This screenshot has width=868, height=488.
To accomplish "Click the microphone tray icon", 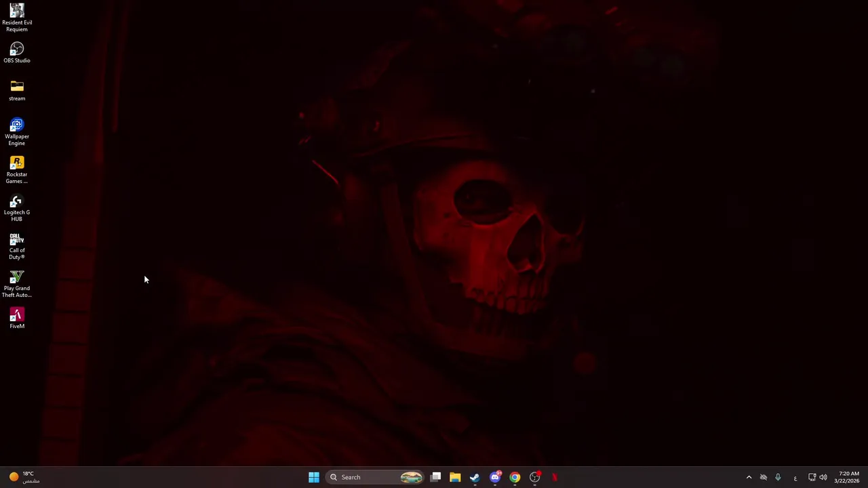I will [x=778, y=477].
